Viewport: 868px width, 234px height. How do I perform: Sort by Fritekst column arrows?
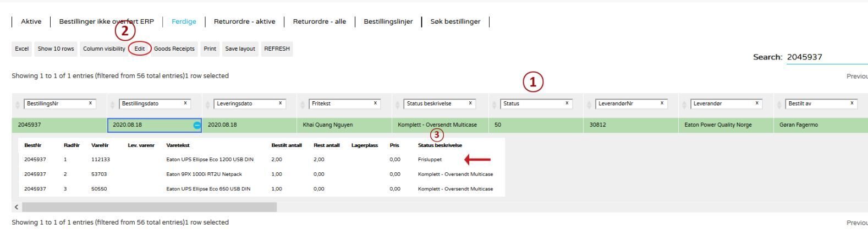click(303, 104)
